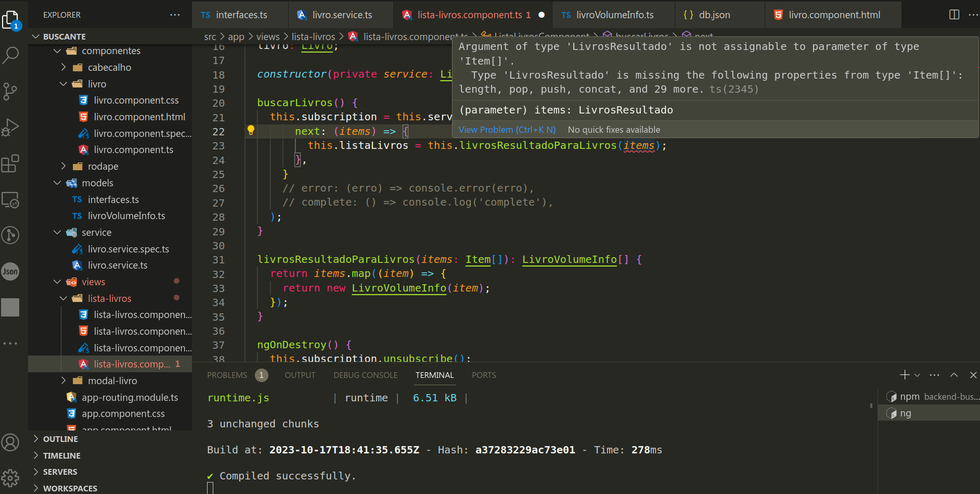Switch to livroVolumeInfo.ts tab
The width and height of the screenshot is (980, 494).
[x=614, y=15]
